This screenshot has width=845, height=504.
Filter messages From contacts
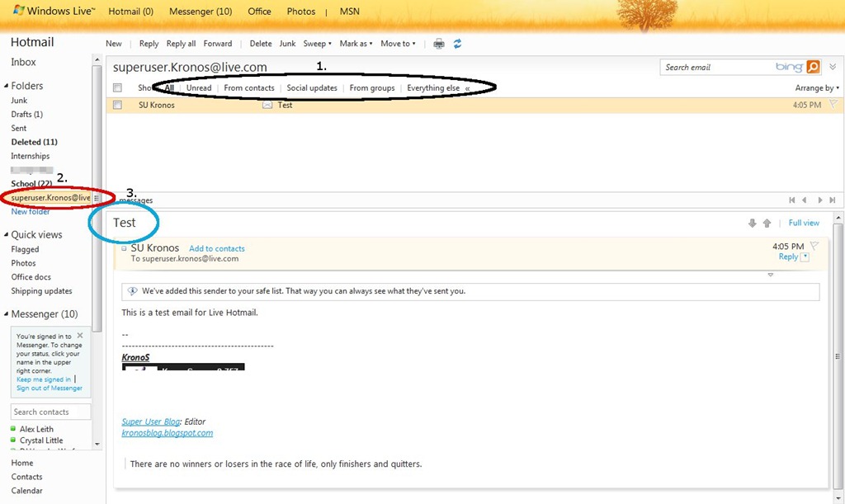tap(249, 87)
